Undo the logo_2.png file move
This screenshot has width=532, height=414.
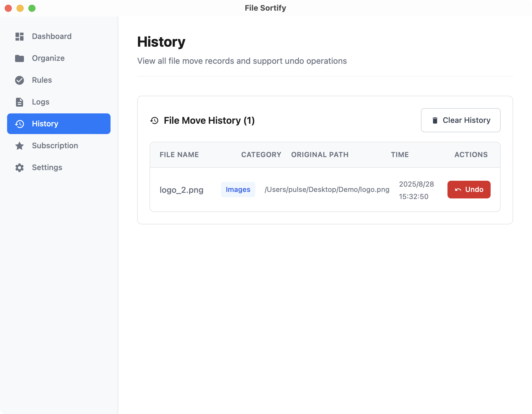point(469,190)
